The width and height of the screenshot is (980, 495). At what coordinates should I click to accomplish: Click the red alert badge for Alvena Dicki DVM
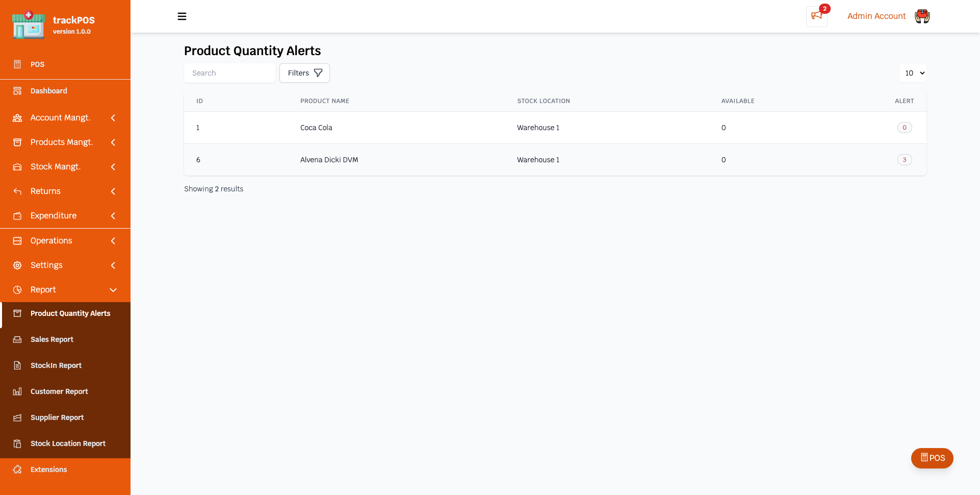click(905, 160)
